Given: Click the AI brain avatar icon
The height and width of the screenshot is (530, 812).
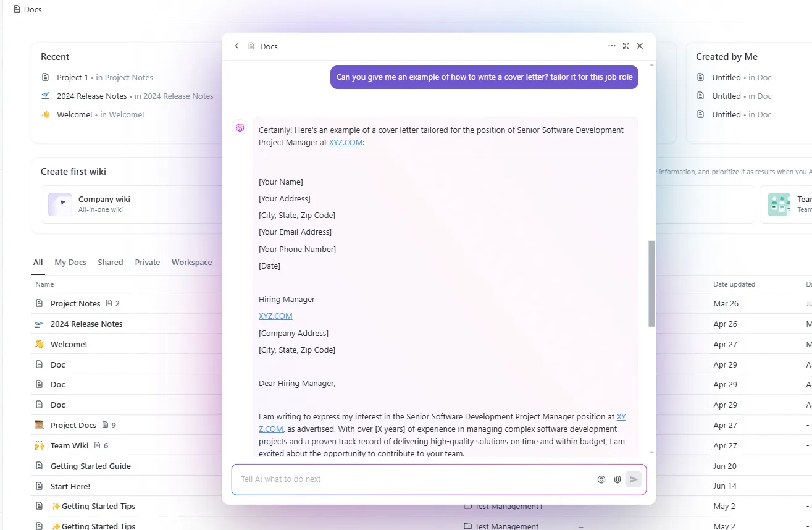Looking at the screenshot, I should 240,127.
